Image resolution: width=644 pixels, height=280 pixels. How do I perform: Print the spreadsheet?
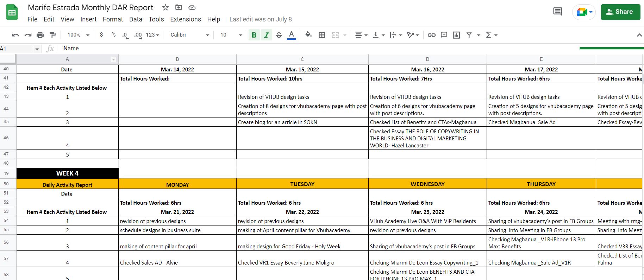click(x=40, y=35)
